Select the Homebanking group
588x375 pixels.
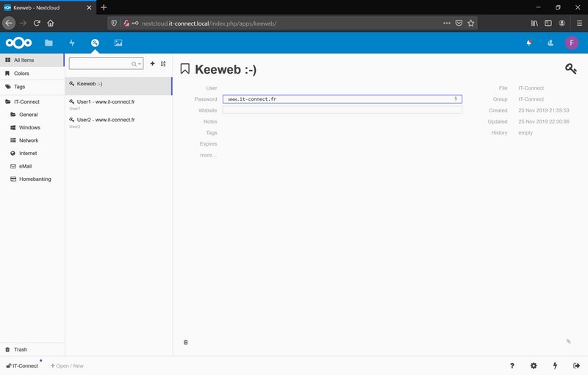35,179
